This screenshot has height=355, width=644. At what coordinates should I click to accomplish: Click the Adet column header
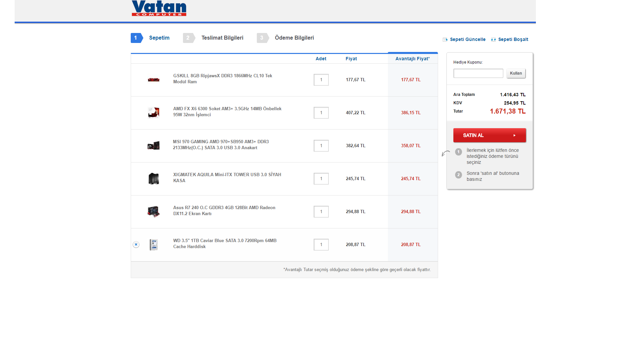coord(321,59)
